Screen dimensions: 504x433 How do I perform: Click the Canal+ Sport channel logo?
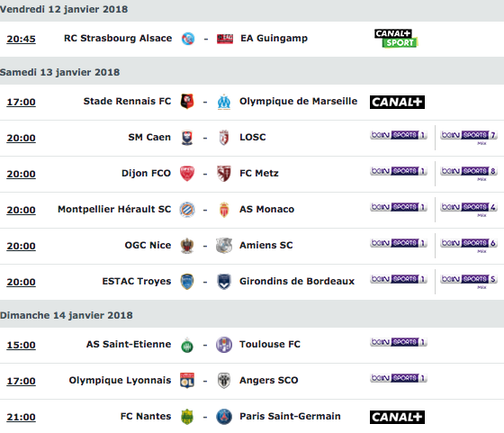coord(396,38)
